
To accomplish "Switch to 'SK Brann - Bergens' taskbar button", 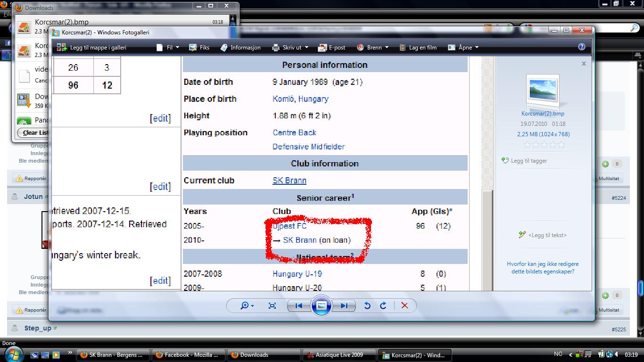I will [x=113, y=355].
